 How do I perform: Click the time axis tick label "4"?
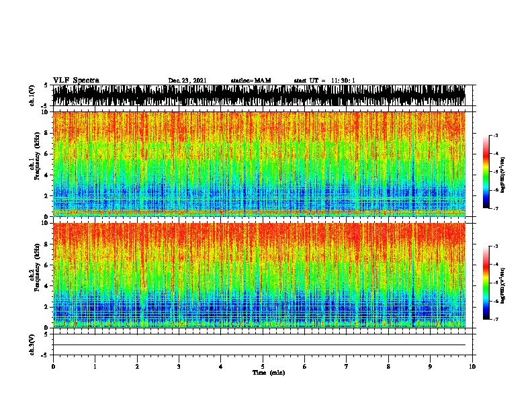221,367
